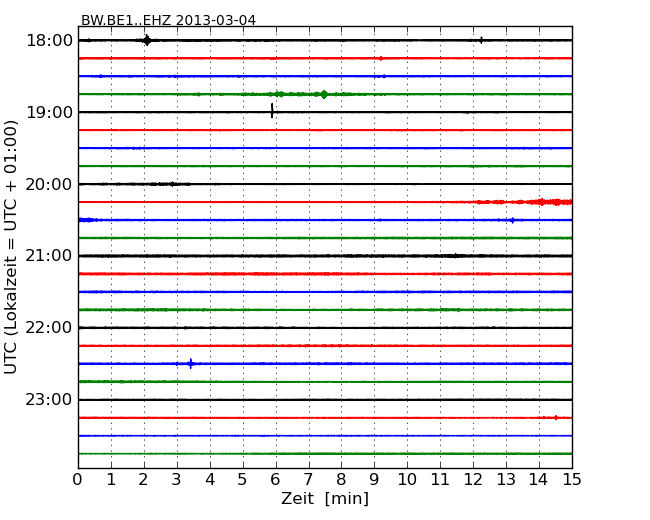Click x-axis tick label 15
This screenshot has height=520, width=650.
pyautogui.click(x=572, y=479)
